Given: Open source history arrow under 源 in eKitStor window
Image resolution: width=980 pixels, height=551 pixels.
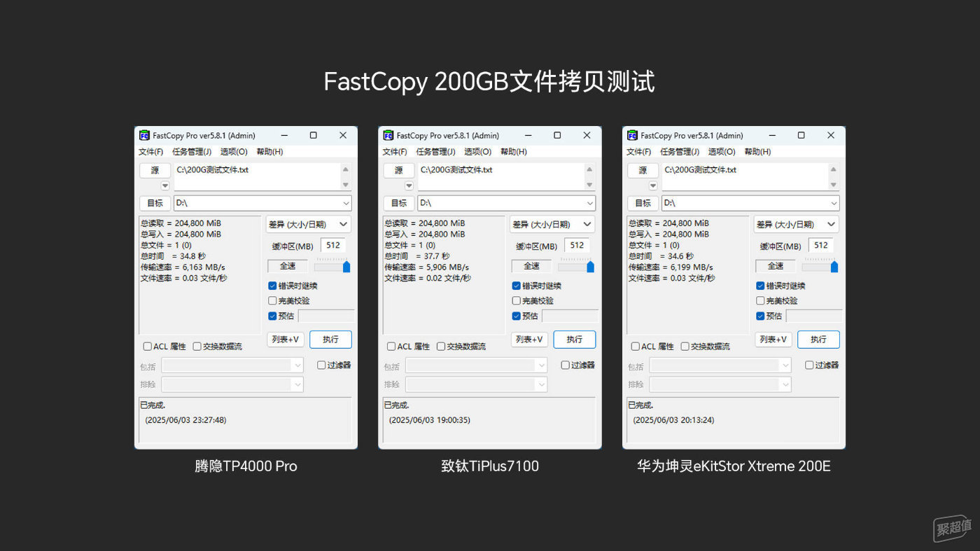Looking at the screenshot, I should tap(653, 186).
